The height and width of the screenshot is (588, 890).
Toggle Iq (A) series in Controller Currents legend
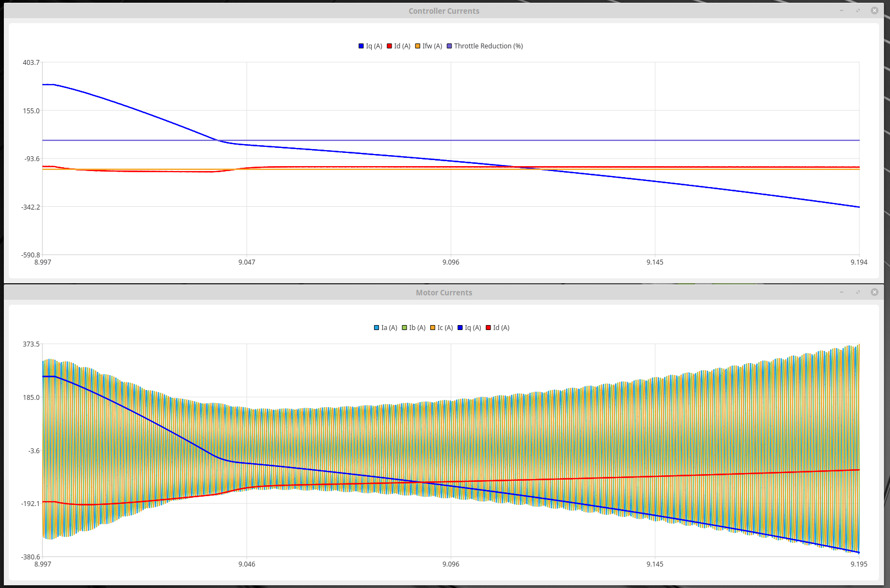click(x=370, y=46)
